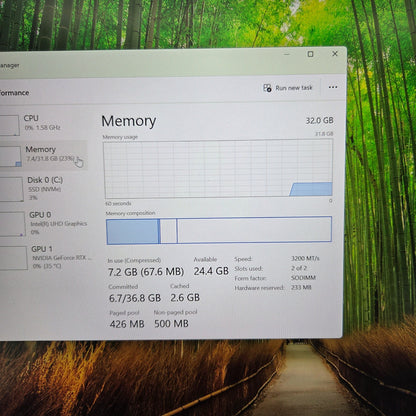Image resolution: width=416 pixels, height=416 pixels.
Task: Open the three-dot more options menu
Action: pos(333,87)
